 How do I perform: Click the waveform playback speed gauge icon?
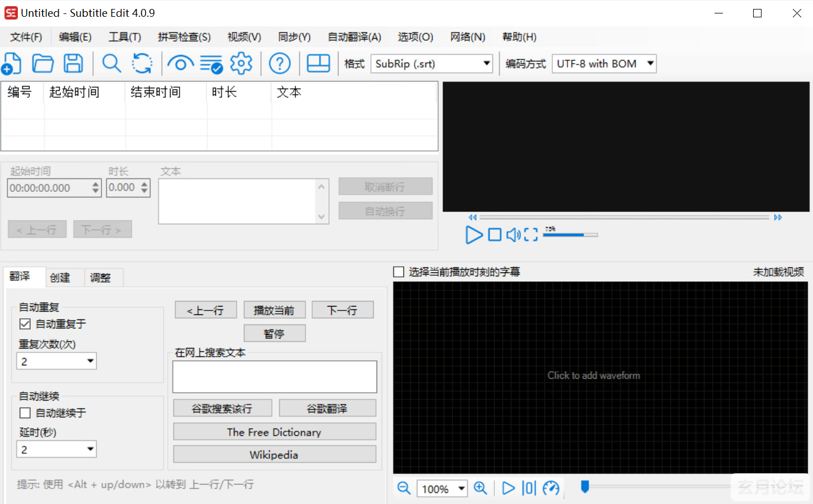tap(551, 488)
